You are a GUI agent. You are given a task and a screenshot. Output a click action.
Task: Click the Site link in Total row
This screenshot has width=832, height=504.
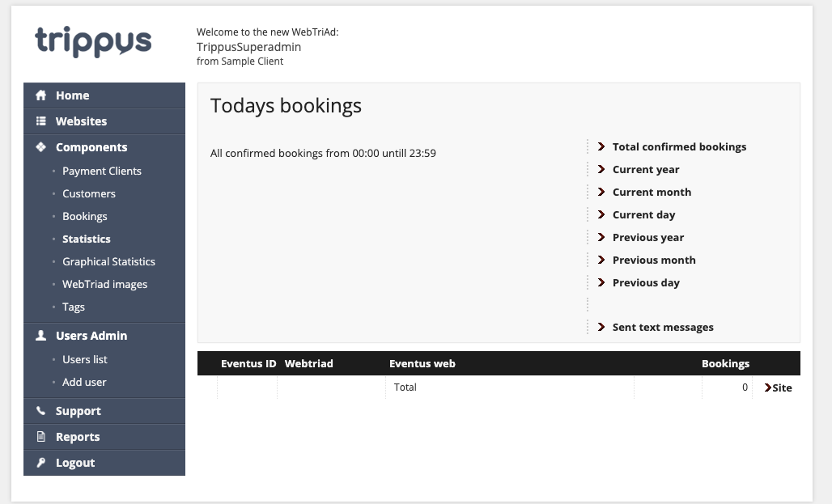click(782, 388)
